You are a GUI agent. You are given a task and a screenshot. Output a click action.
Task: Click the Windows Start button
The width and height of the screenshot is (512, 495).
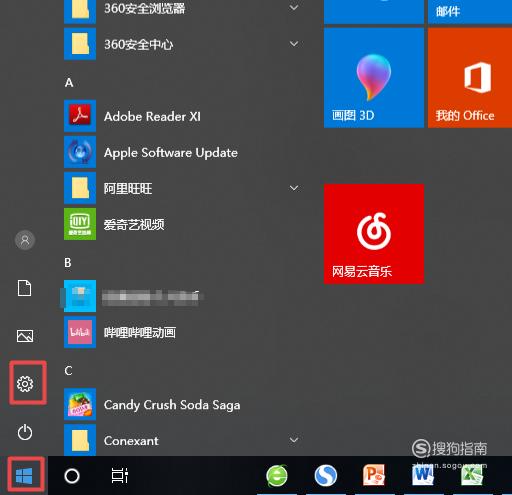click(x=24, y=475)
